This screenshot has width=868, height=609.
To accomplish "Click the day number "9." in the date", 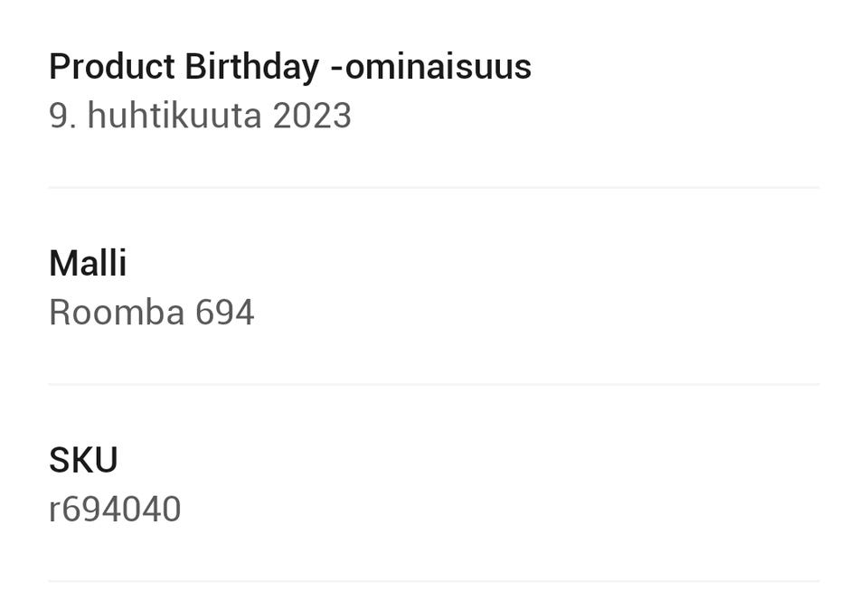I will point(61,116).
